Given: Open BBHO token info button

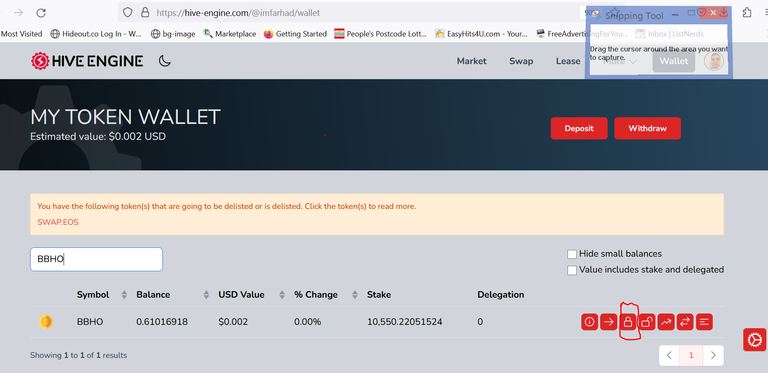Looking at the screenshot, I should pos(589,322).
